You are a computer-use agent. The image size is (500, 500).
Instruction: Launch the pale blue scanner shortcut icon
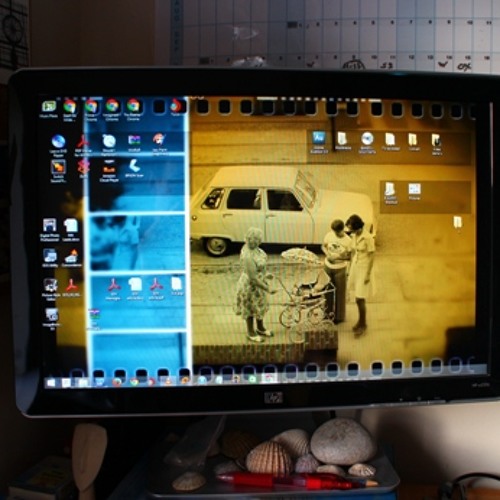point(134,165)
